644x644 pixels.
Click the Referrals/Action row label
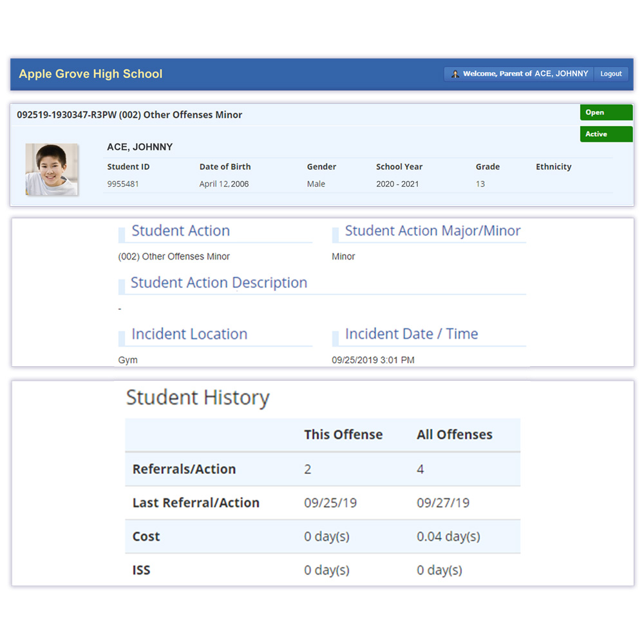tap(184, 469)
